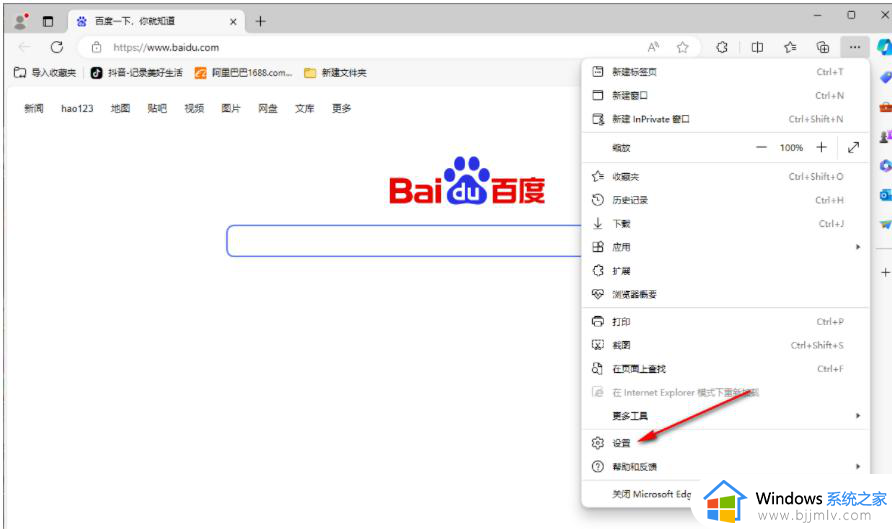Toggle read aloud icon in address bar
The width and height of the screenshot is (892, 529).
654,47
